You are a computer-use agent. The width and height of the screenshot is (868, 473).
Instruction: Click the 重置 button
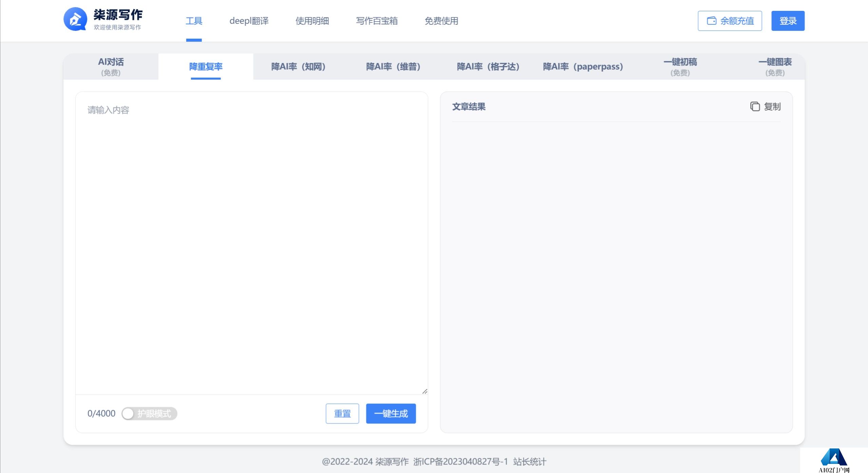tap(342, 414)
